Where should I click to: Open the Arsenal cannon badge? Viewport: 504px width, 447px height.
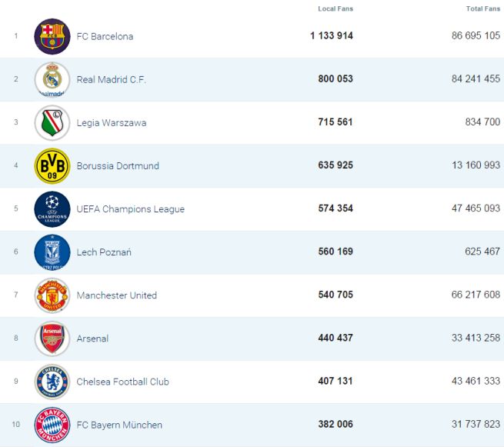click(x=52, y=338)
